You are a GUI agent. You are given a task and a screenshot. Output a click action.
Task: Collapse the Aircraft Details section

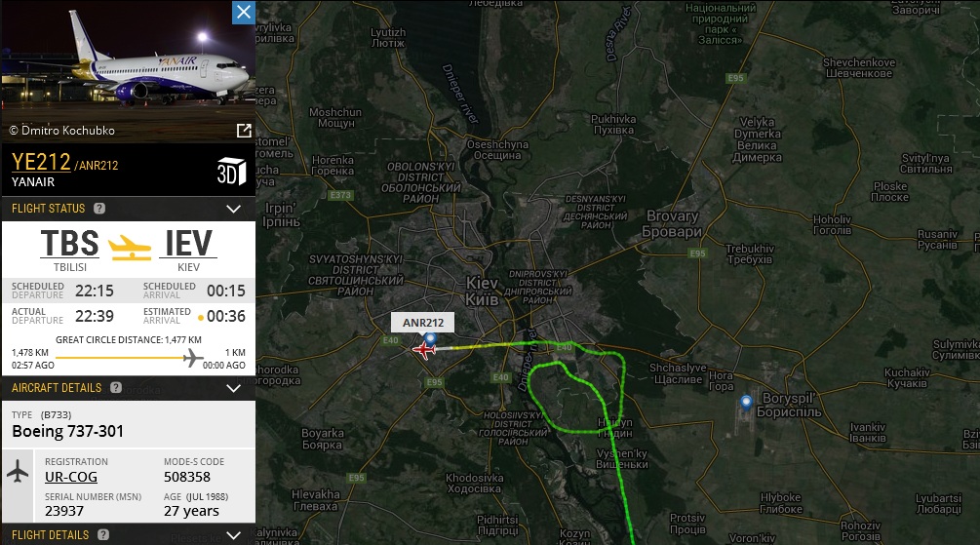click(x=233, y=388)
